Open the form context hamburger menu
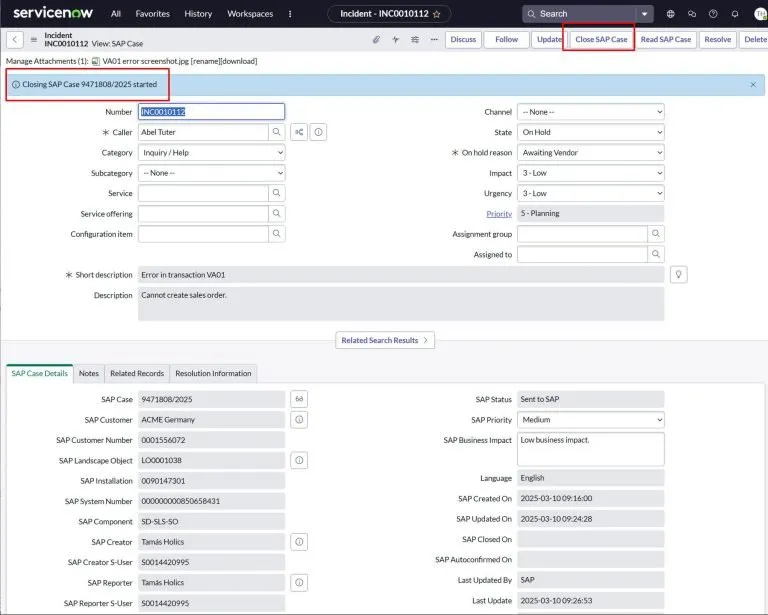This screenshot has width=768, height=615. [x=34, y=40]
